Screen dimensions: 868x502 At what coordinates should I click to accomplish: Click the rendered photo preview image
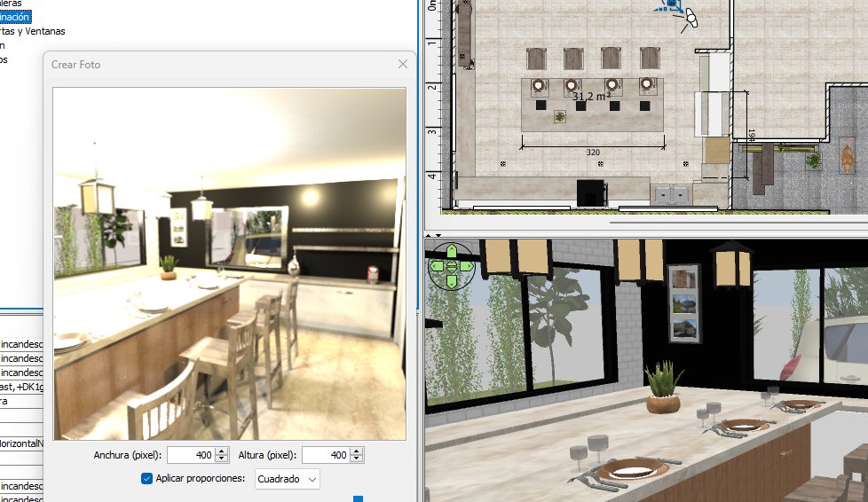[x=229, y=263]
